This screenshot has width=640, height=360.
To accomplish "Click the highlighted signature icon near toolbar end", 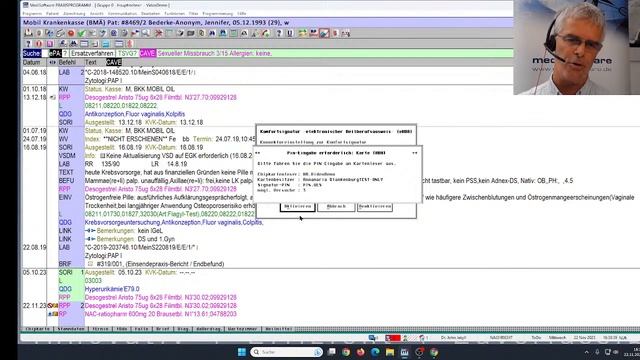I will (x=324, y=33).
